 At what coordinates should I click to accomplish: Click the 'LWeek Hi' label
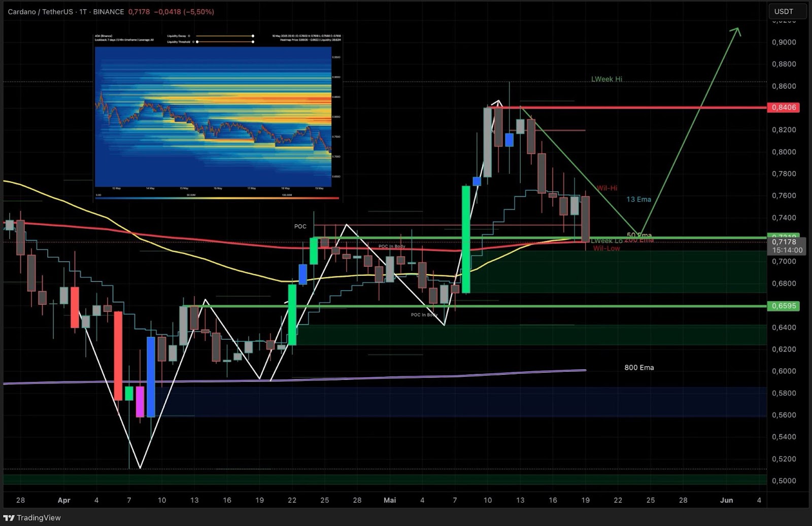pyautogui.click(x=606, y=79)
